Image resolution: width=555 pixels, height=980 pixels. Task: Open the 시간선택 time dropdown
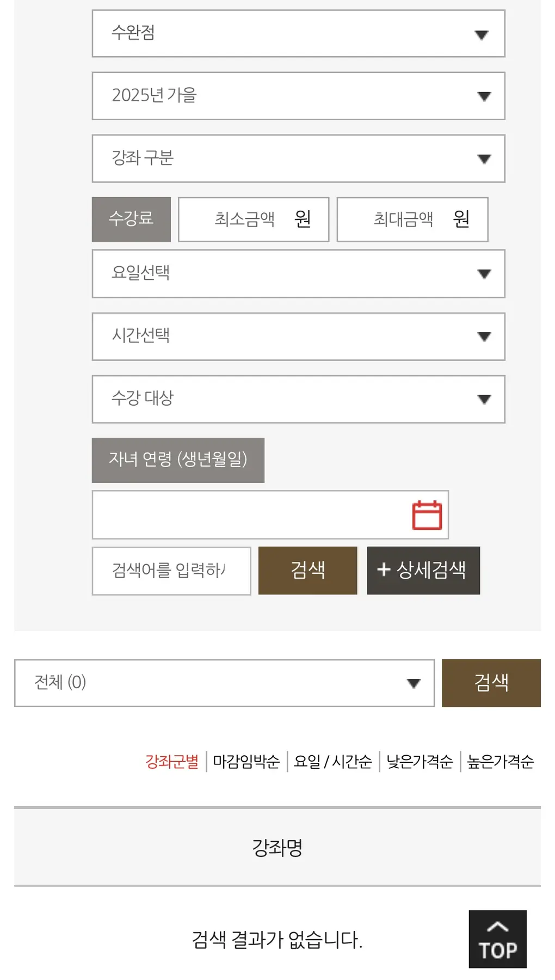click(x=298, y=336)
